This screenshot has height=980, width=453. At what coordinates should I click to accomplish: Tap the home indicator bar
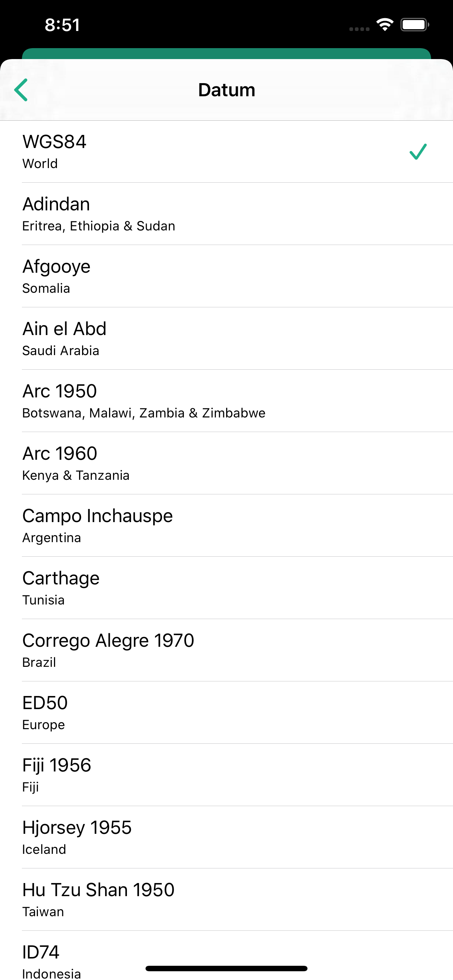click(226, 968)
